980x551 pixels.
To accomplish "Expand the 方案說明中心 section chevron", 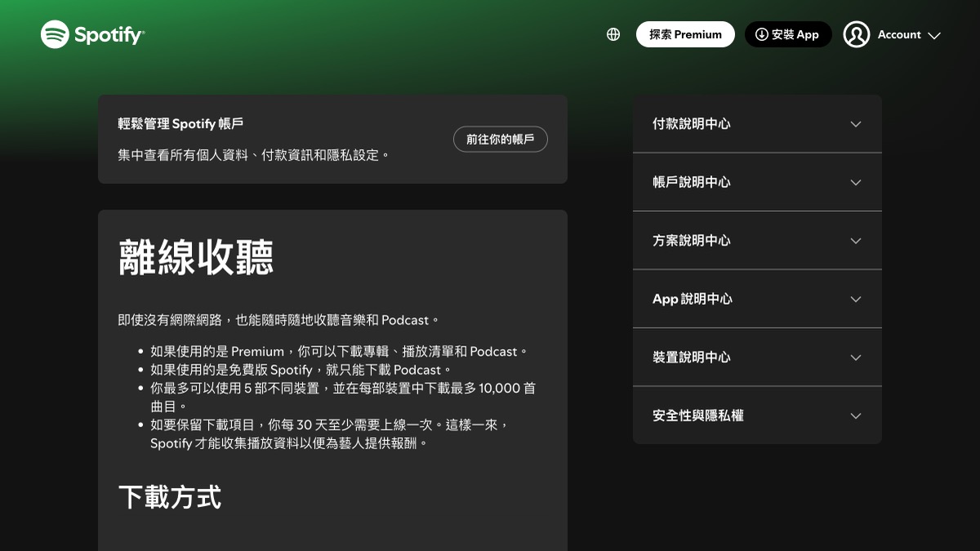I will pos(856,241).
